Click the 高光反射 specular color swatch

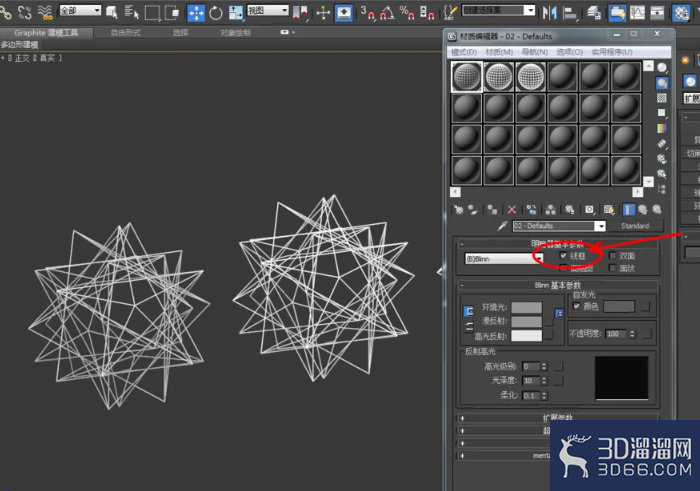pyautogui.click(x=527, y=336)
